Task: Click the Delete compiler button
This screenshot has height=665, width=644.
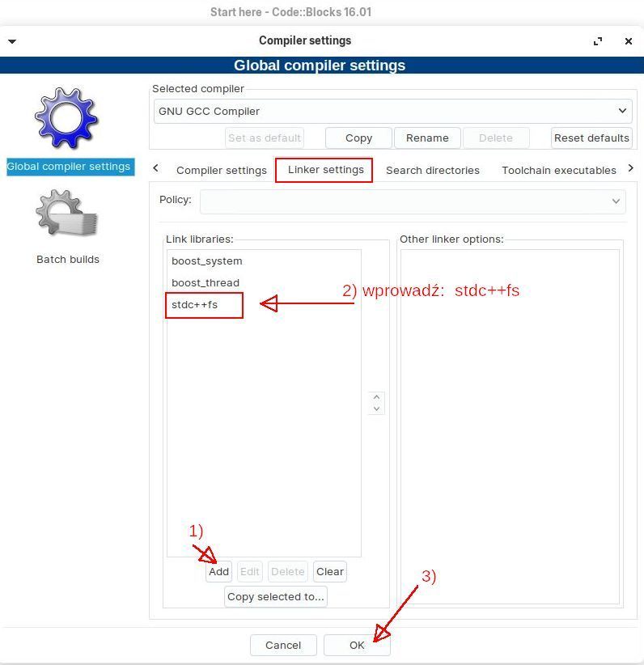Action: point(495,138)
